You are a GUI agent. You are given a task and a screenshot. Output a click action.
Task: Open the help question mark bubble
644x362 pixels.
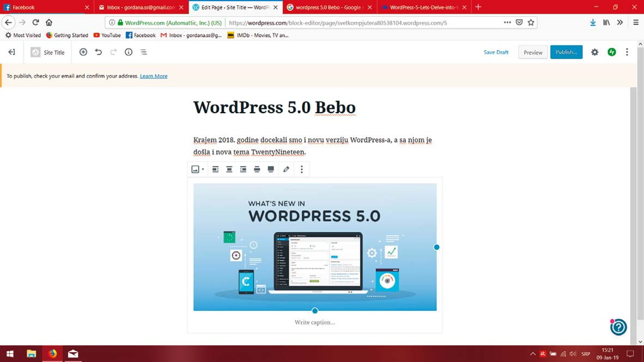tap(618, 327)
